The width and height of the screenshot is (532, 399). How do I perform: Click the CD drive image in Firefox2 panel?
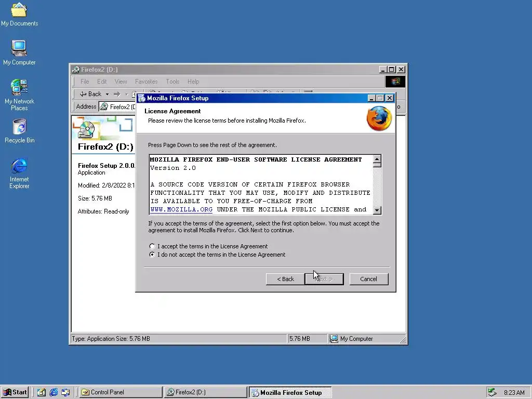(86, 130)
